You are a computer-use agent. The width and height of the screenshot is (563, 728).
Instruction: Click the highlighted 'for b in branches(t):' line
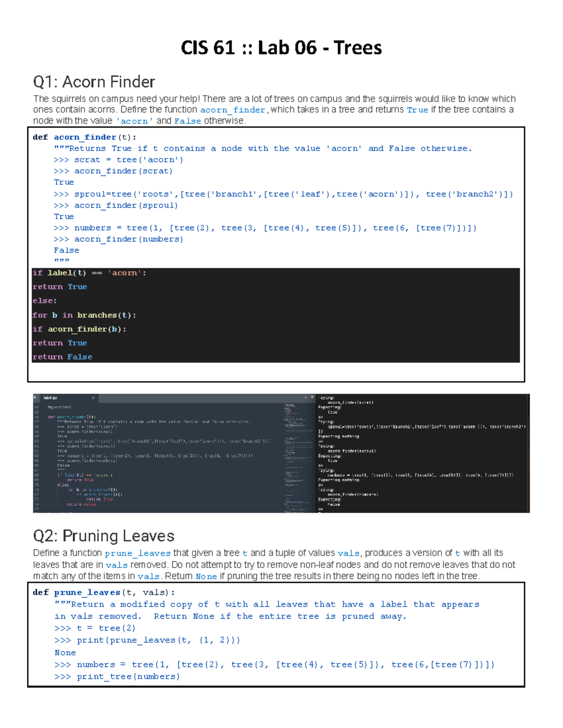84,315
